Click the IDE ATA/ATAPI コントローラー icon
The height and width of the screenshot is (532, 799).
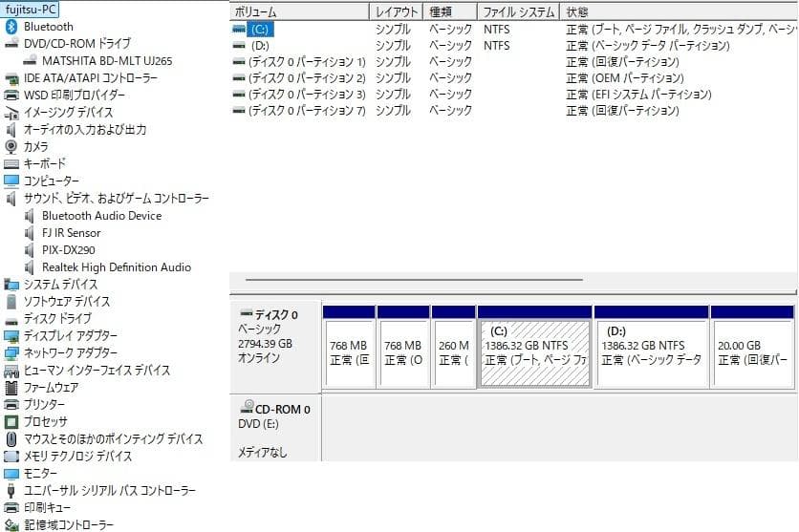(11, 78)
